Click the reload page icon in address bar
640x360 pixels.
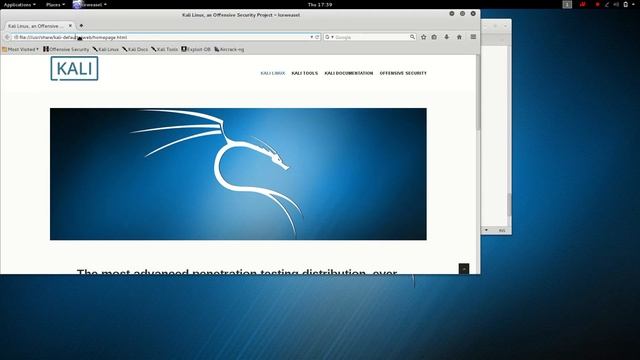pos(317,37)
